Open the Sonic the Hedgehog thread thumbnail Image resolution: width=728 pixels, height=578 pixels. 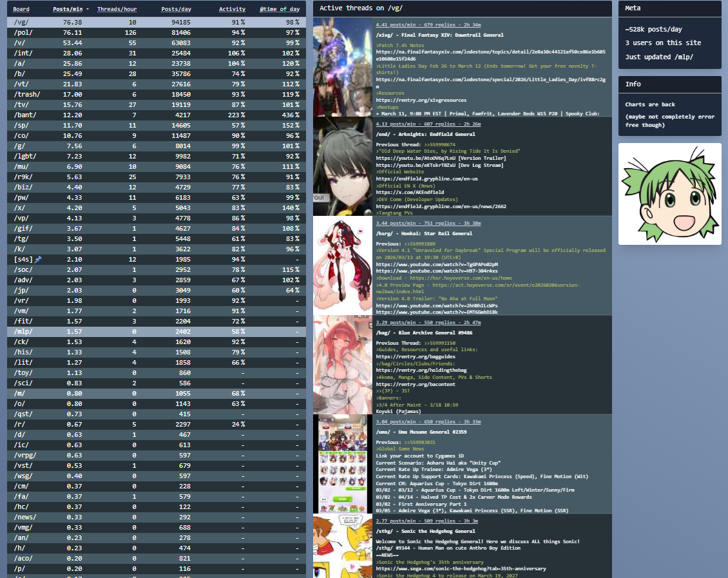click(x=342, y=546)
